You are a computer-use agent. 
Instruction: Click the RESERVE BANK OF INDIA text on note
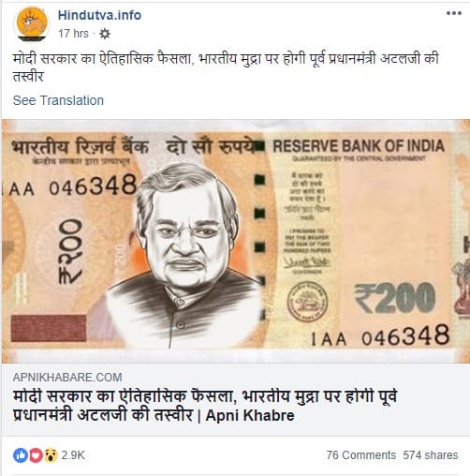[x=359, y=146]
